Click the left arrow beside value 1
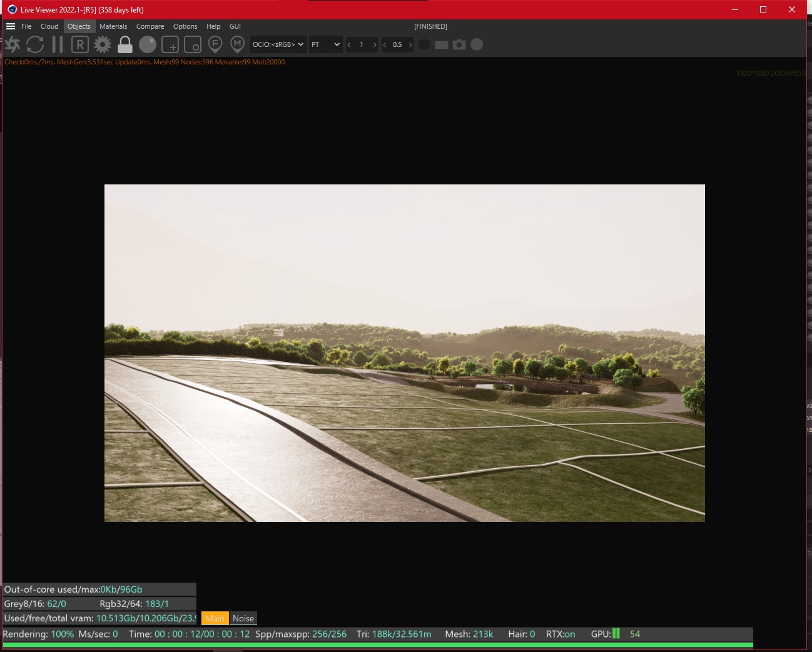The height and width of the screenshot is (652, 812). pos(349,44)
